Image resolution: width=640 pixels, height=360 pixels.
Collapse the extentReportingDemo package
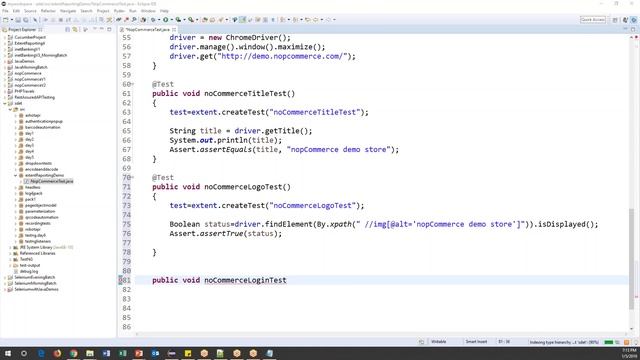16,175
